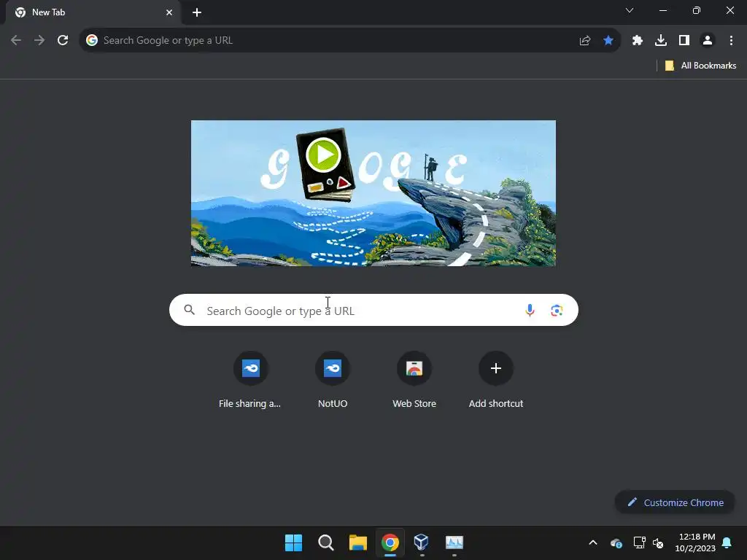This screenshot has width=747, height=560.
Task: Open Chrome's three-dot menu
Action: point(731,41)
